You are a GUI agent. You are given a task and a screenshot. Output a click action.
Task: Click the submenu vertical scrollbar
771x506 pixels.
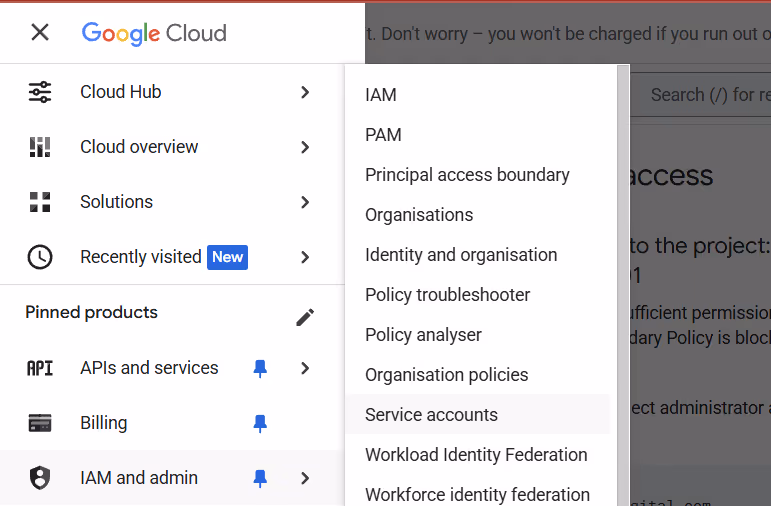tap(623, 285)
